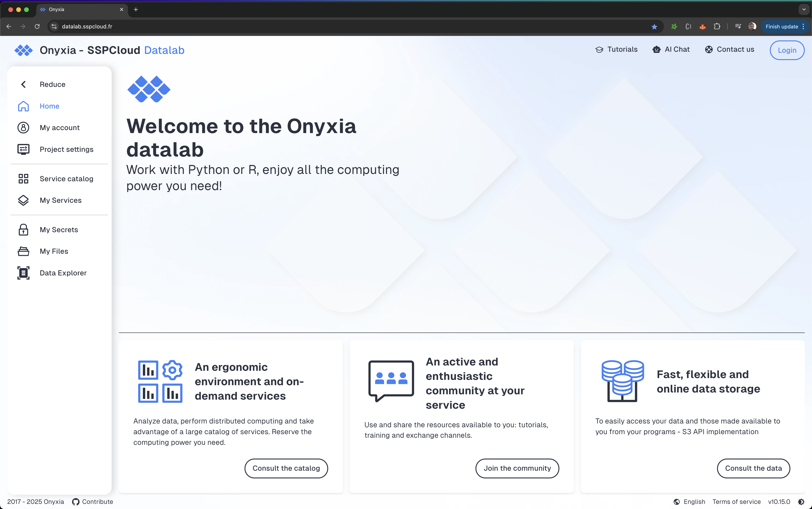Click the My Services layers icon

[23, 200]
